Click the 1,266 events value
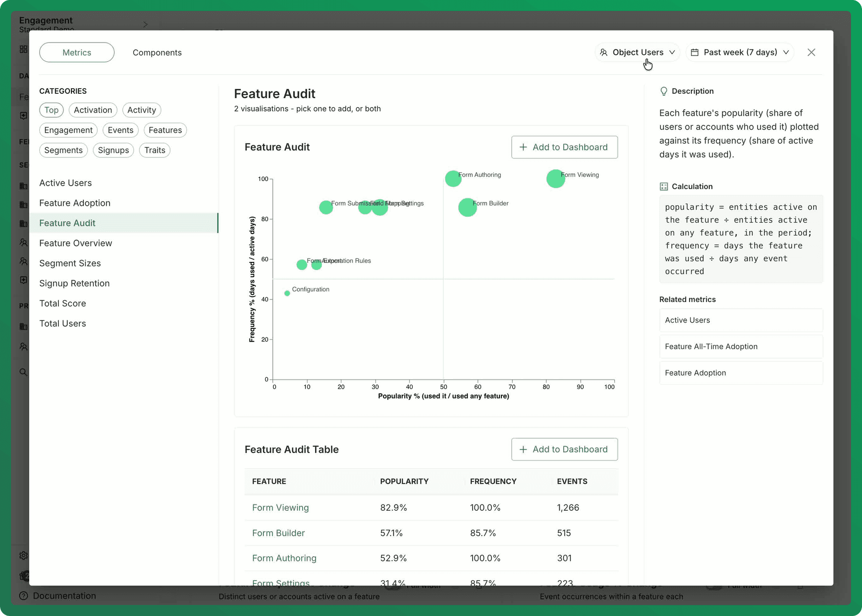The image size is (862, 616). (x=568, y=507)
